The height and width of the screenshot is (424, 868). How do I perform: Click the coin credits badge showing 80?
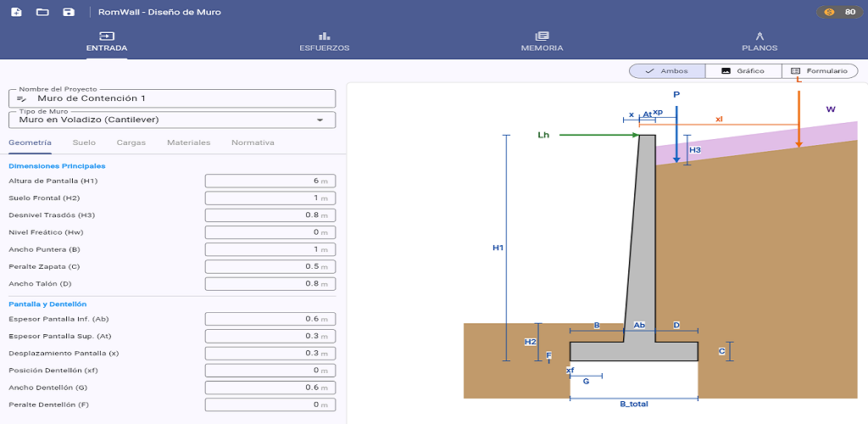(839, 12)
